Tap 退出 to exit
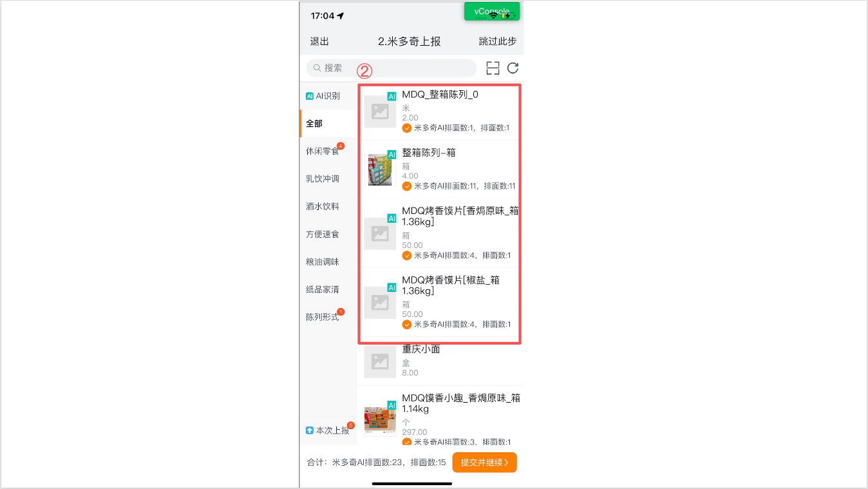Image resolution: width=868 pixels, height=489 pixels. [319, 41]
